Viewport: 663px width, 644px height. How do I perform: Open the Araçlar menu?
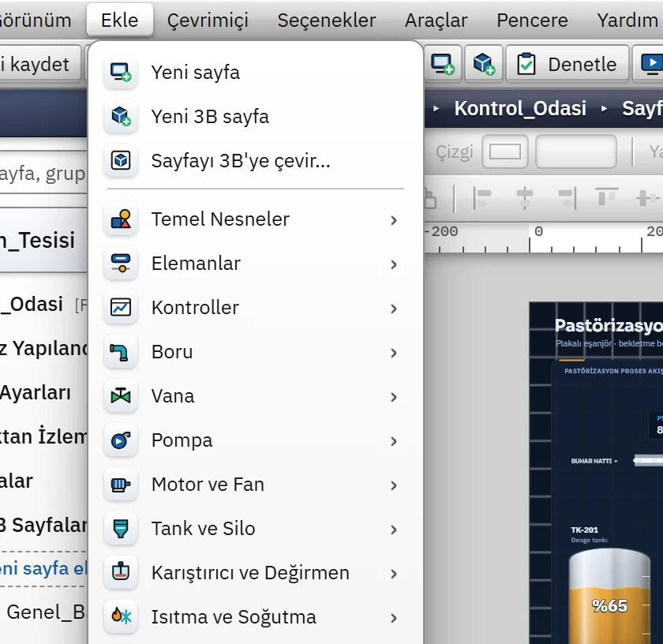tap(436, 20)
